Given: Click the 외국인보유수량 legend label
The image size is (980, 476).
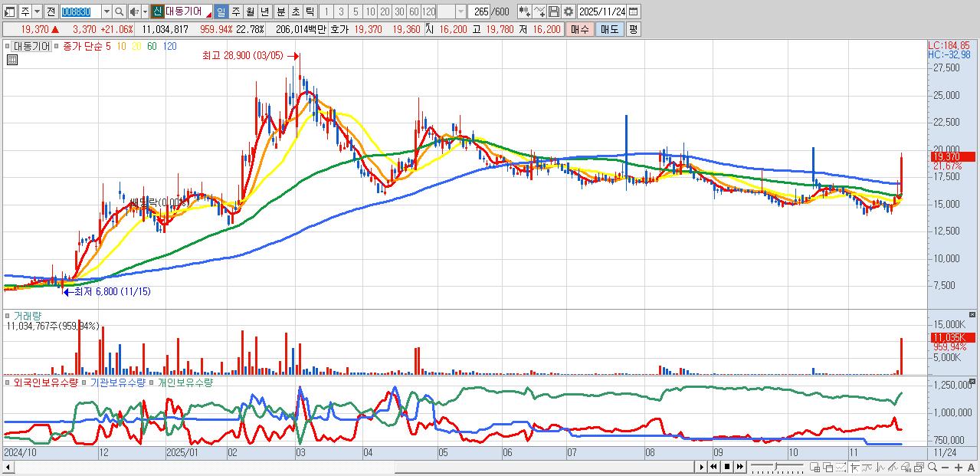Looking at the screenshot, I should (45, 382).
